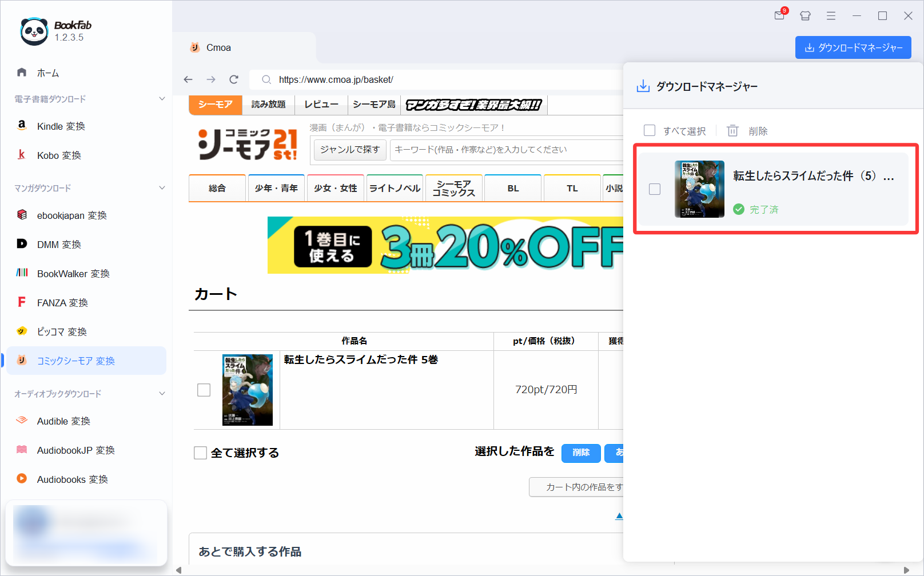Click the 削除 label in download manager
924x576 pixels.
758,131
